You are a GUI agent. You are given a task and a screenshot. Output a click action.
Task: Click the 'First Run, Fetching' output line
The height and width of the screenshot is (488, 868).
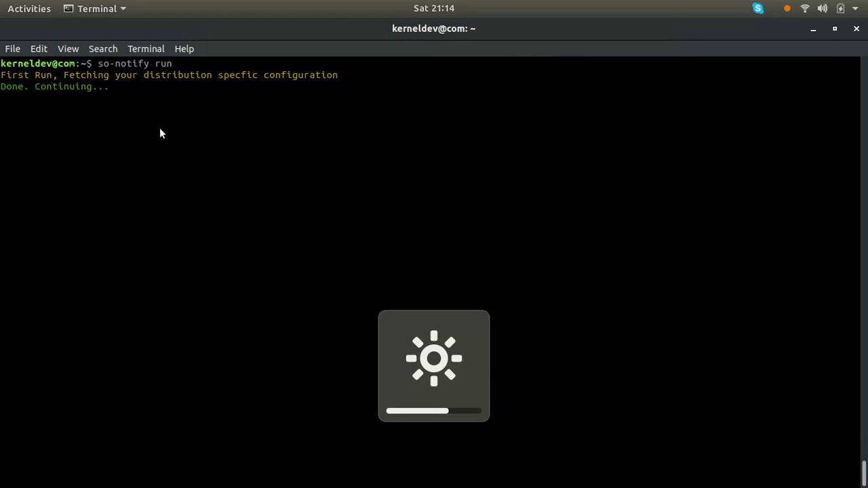169,75
